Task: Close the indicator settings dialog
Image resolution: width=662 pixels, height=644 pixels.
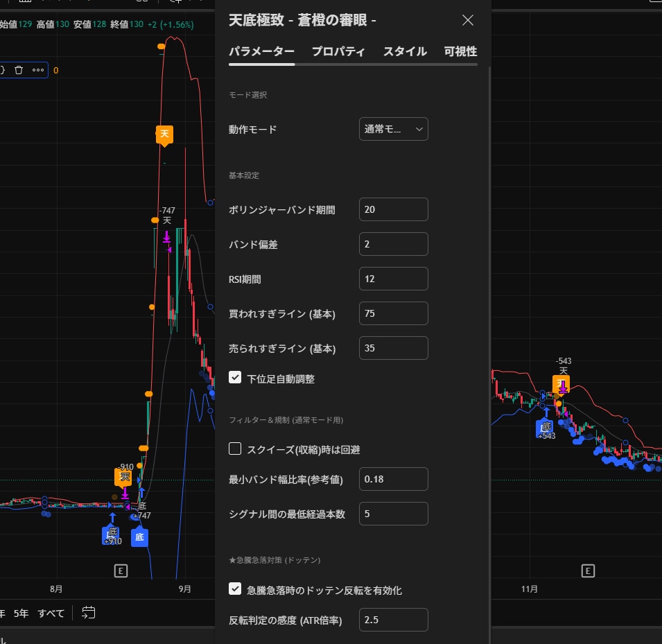Action: (467, 20)
